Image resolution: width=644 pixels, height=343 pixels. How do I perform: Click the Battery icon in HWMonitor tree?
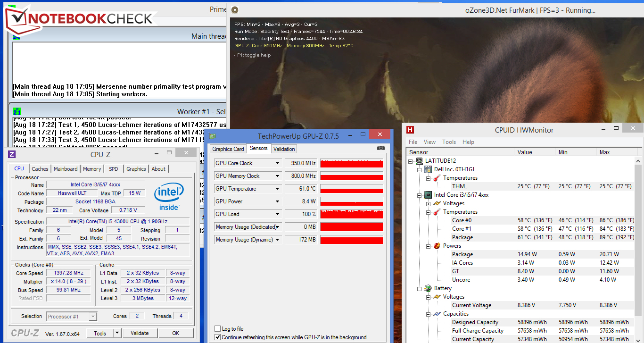click(x=428, y=288)
